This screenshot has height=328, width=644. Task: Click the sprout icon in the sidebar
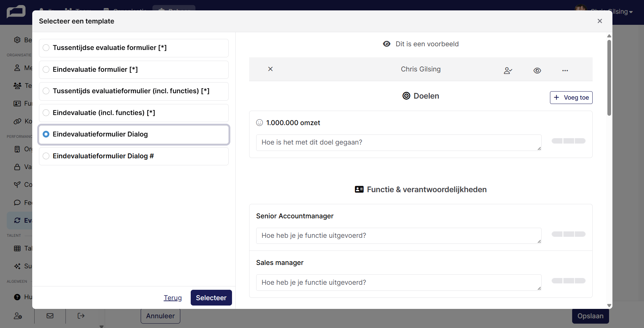point(17,184)
